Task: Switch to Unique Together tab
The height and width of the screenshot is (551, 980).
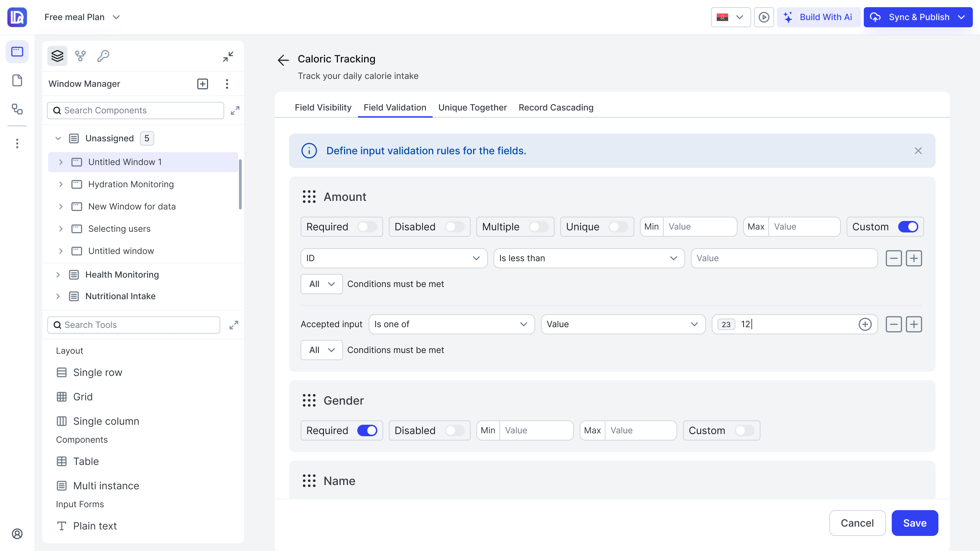Action: click(x=472, y=107)
